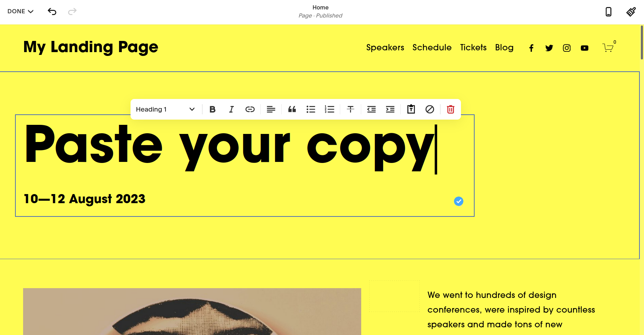The height and width of the screenshot is (335, 644).
Task: Open the Tickets navigation link
Action: [473, 48]
